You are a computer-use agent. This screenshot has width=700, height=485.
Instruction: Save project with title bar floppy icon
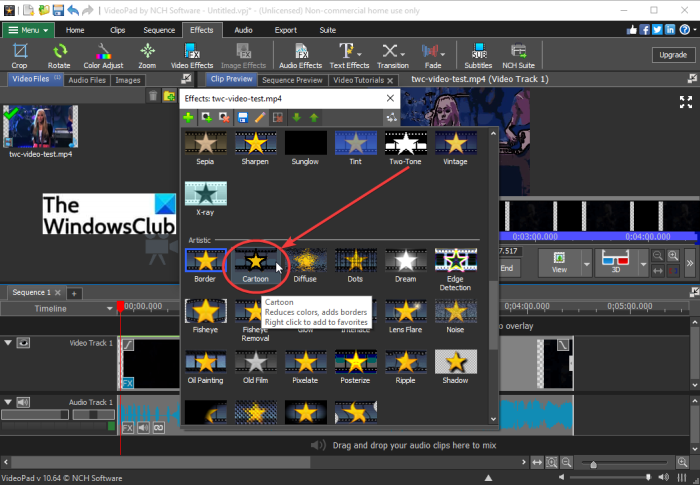[58, 10]
